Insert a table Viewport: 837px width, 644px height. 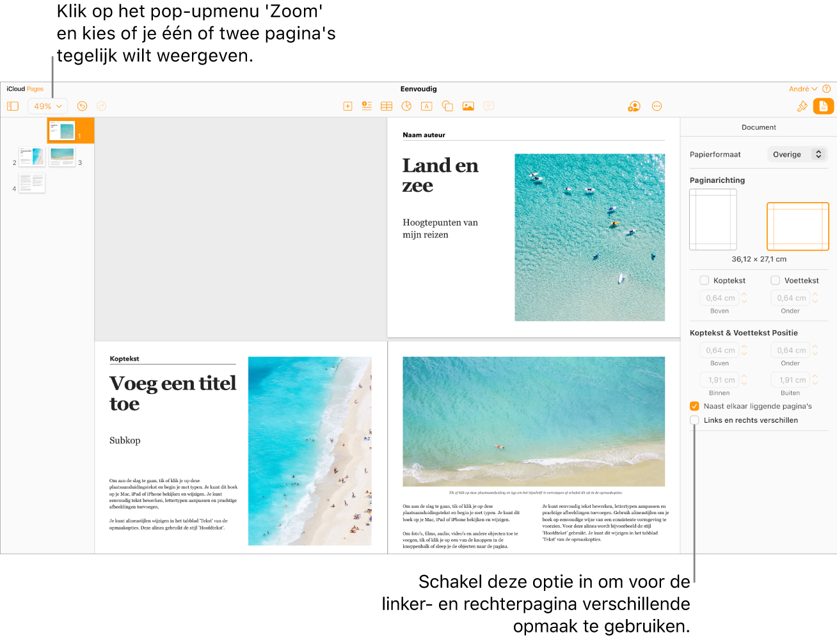click(x=387, y=106)
